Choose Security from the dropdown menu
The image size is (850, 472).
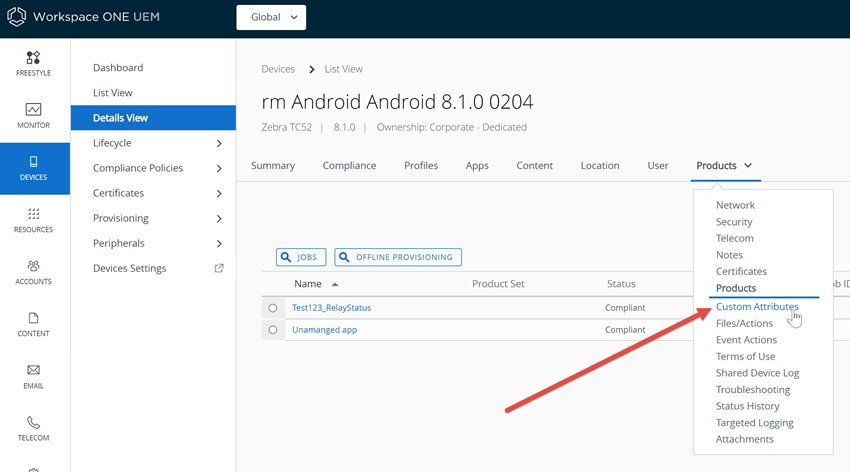coord(734,222)
